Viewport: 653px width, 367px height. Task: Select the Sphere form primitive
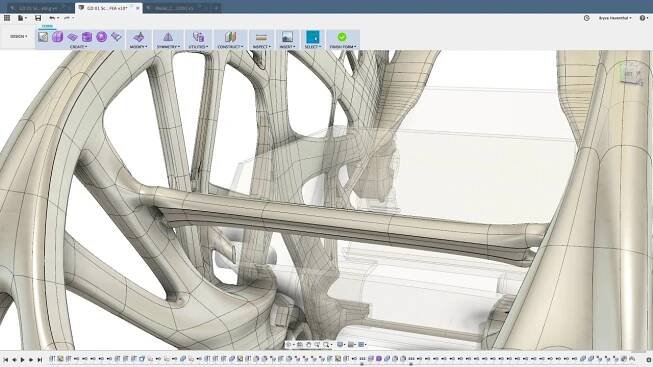(x=101, y=37)
